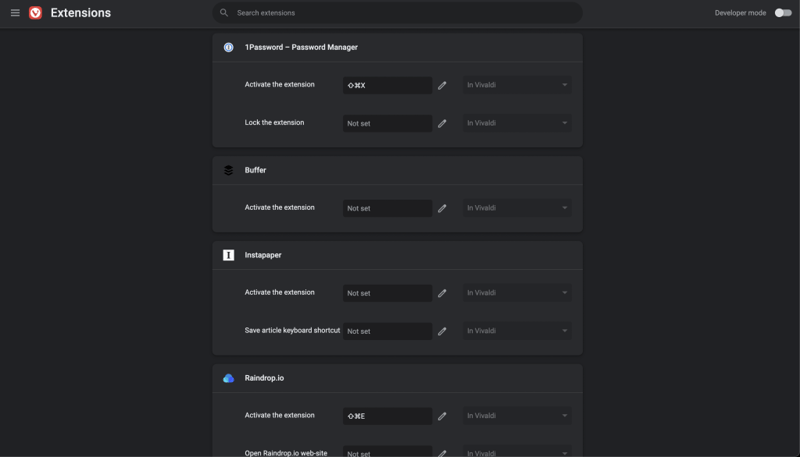Click the Vivaldi logo icon
Viewport: 800px width, 457px height.
tap(36, 13)
